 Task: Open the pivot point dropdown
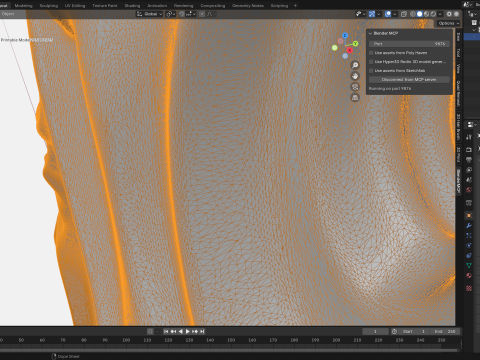coord(171,14)
